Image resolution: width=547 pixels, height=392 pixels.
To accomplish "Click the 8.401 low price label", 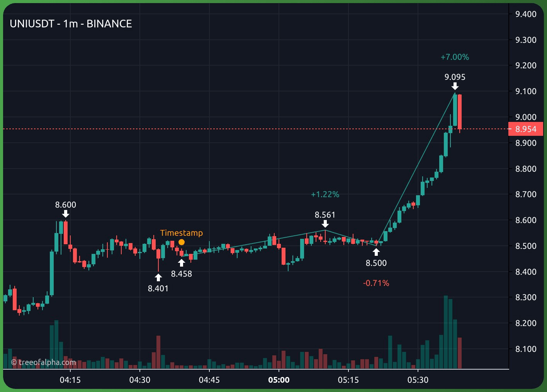I will pyautogui.click(x=158, y=289).
